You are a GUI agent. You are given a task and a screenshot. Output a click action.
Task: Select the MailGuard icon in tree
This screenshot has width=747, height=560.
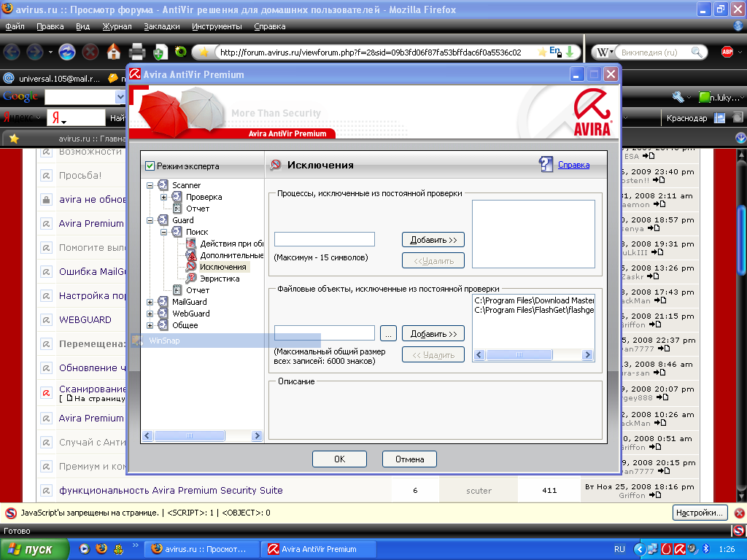pyautogui.click(x=163, y=301)
